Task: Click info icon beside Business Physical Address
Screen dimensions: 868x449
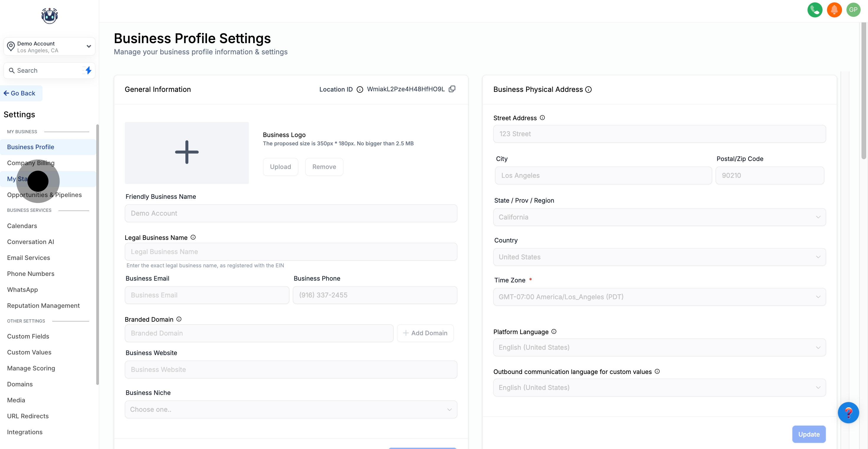Action: pyautogui.click(x=588, y=89)
